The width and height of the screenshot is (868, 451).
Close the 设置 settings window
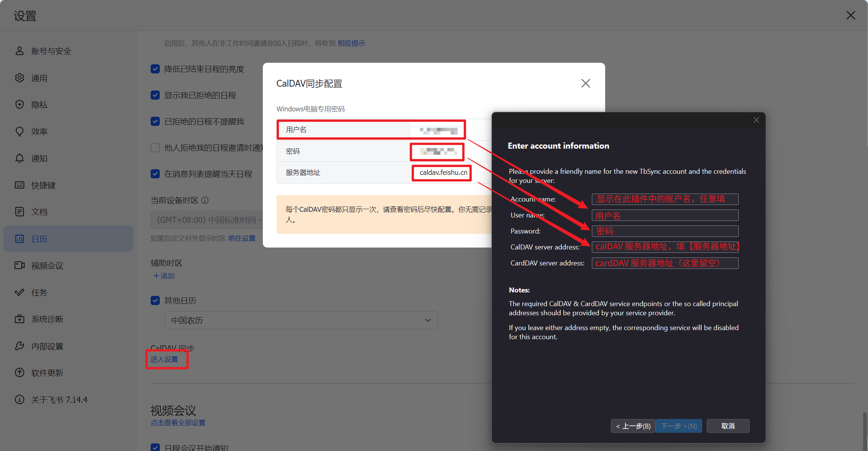click(851, 15)
